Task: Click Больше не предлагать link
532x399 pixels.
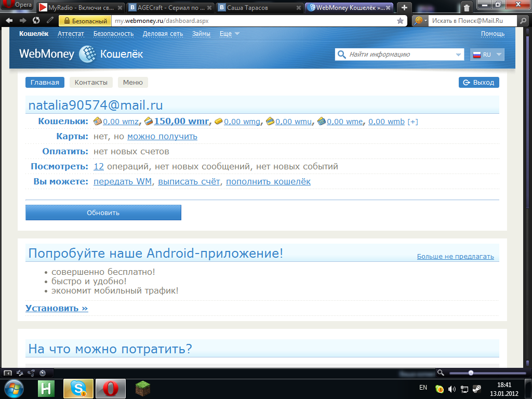Action: coord(455,257)
